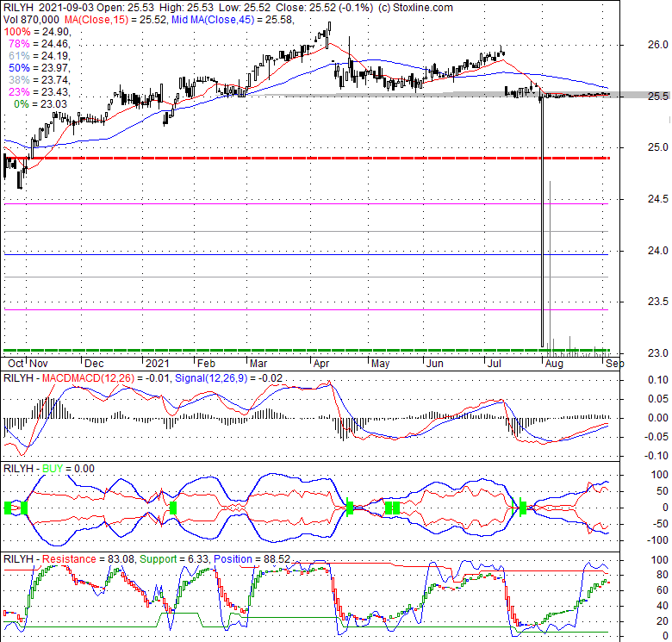Select the Vol 870,000 label
Screen dimensions: 672x642
pos(31,20)
